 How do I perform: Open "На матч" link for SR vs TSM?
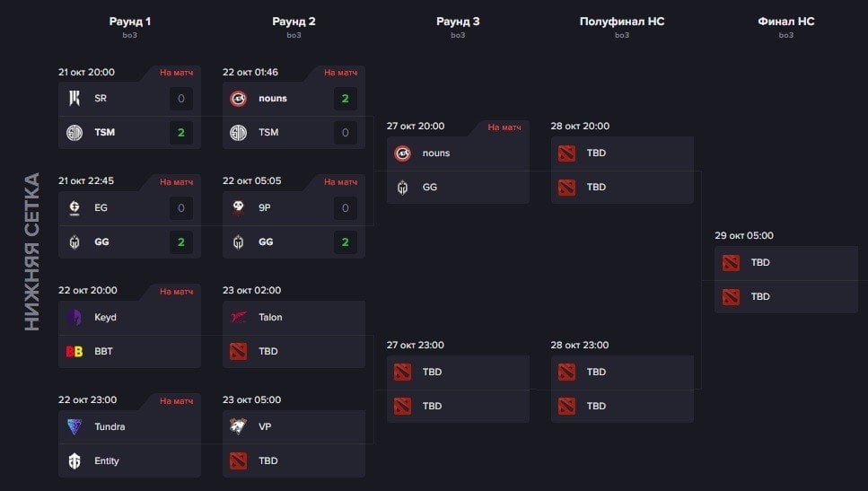pyautogui.click(x=177, y=73)
